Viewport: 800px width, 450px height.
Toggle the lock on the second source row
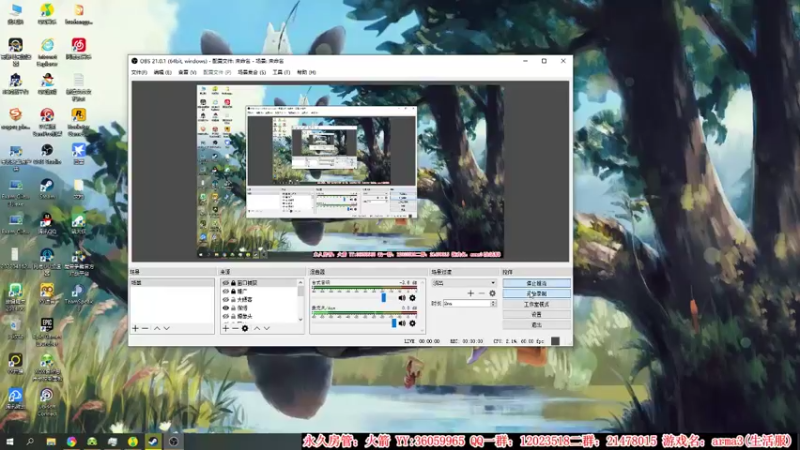(x=233, y=291)
